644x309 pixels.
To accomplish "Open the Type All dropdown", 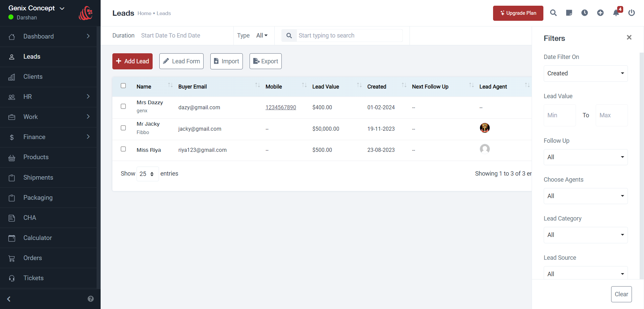I will click(262, 36).
